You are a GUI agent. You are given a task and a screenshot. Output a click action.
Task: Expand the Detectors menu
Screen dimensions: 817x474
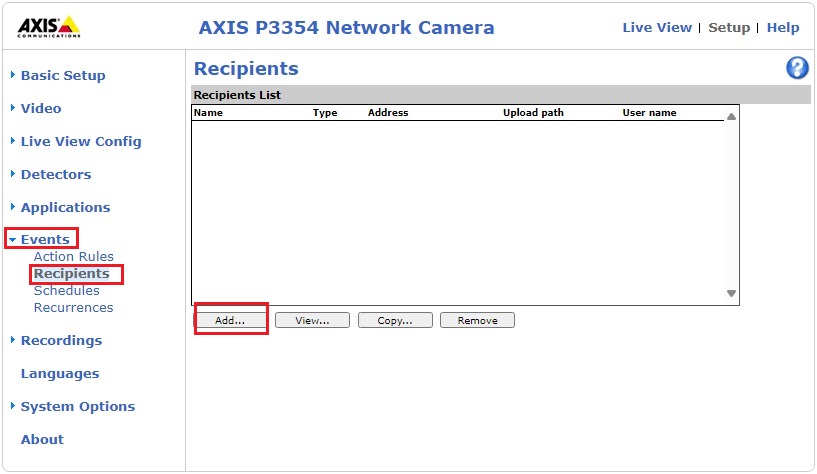55,174
